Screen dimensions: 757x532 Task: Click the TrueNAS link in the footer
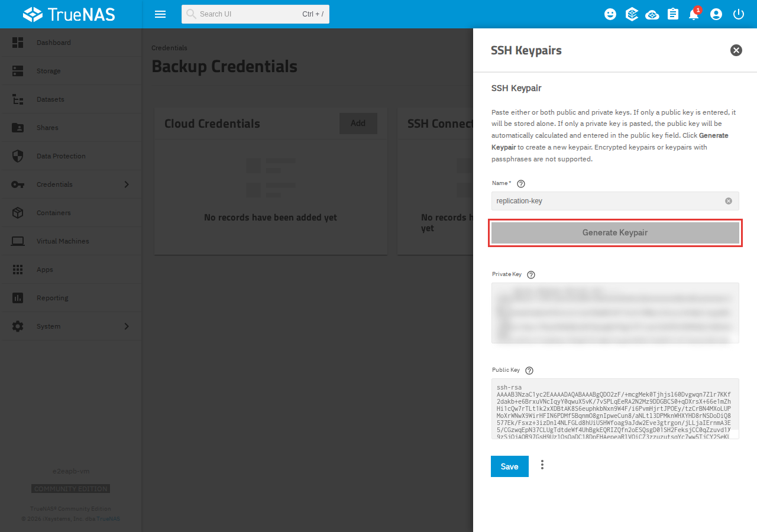[x=108, y=519]
